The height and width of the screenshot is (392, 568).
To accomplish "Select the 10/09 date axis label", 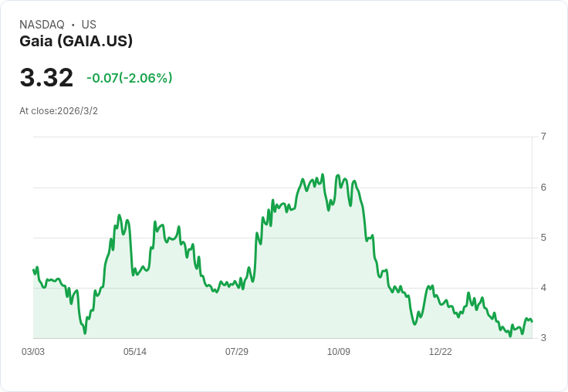I will [338, 352].
